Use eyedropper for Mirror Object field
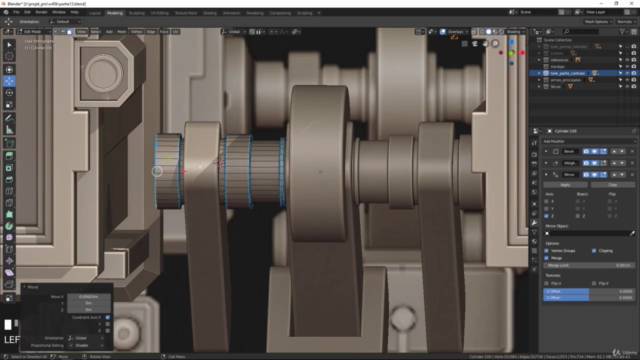640x360 pixels. (x=632, y=233)
